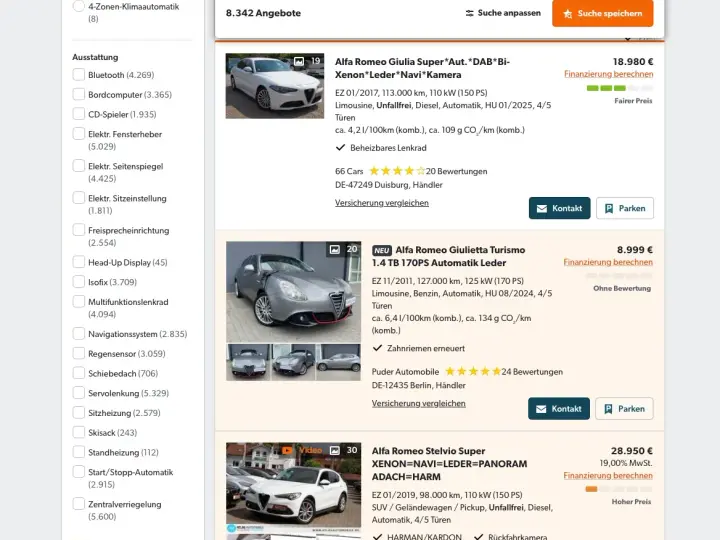Click the Video icon on Stelvio photo
Screen dimensions: 720x540
(x=287, y=450)
